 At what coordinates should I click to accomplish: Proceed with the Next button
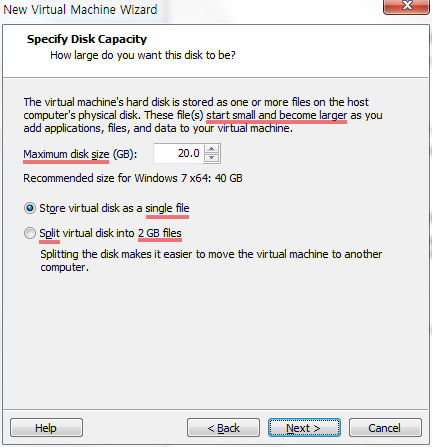pyautogui.click(x=304, y=428)
